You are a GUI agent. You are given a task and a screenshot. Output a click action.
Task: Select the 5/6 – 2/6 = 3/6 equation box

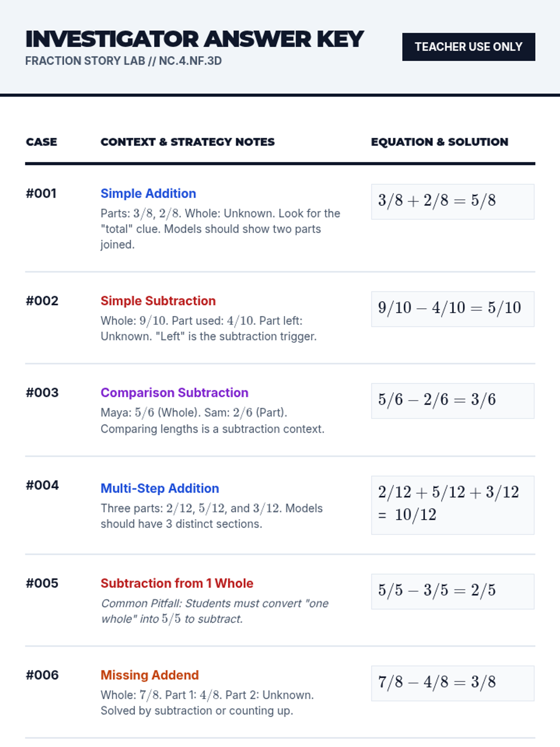tap(452, 401)
